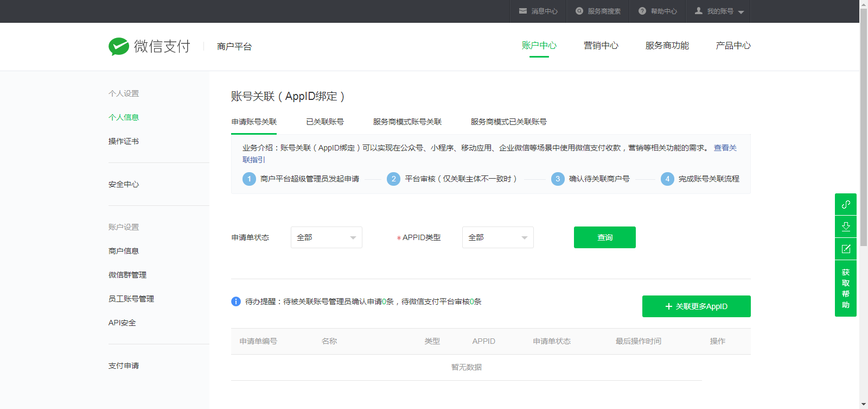Click 关联更多AppID button
Viewport: 868px width, 409px height.
coord(697,306)
